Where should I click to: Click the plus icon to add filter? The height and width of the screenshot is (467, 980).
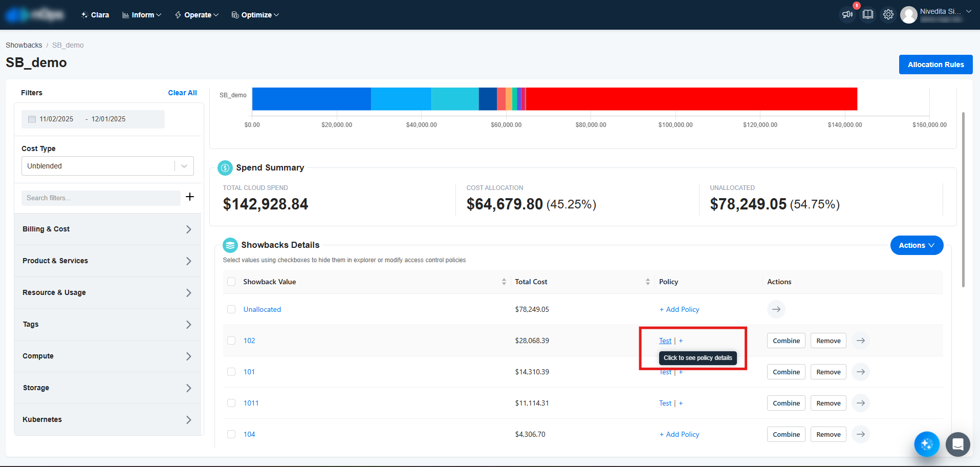(190, 197)
